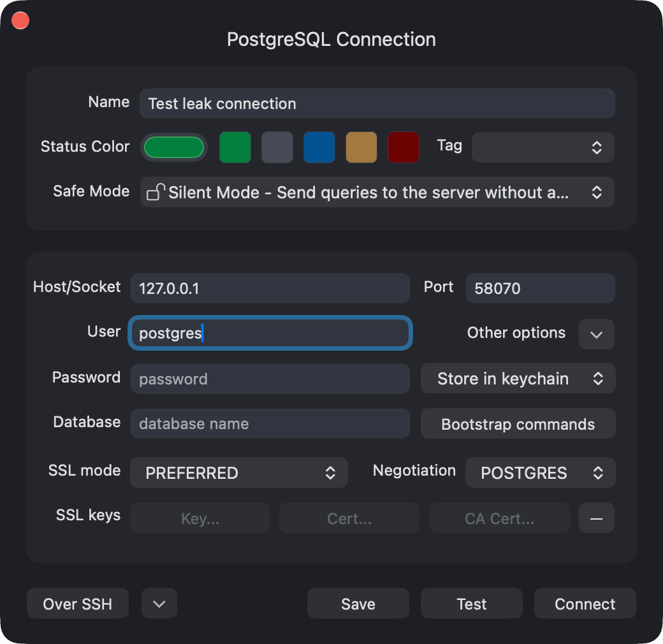Viewport: 663px width, 644px height.
Task: Click the Database name input field
Action: pos(270,423)
